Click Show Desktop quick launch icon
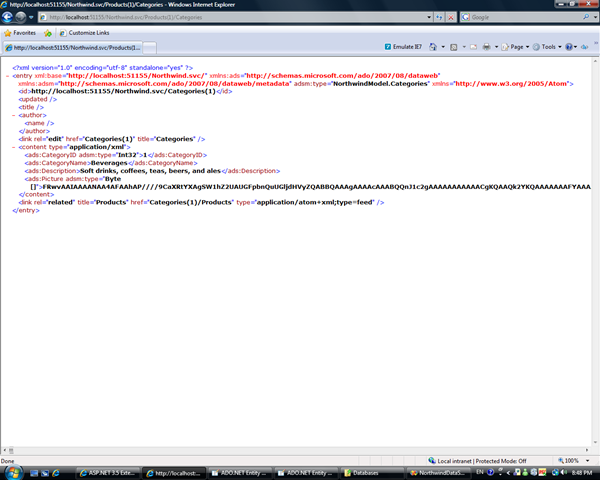The height and width of the screenshot is (480, 600). pyautogui.click(x=34, y=473)
